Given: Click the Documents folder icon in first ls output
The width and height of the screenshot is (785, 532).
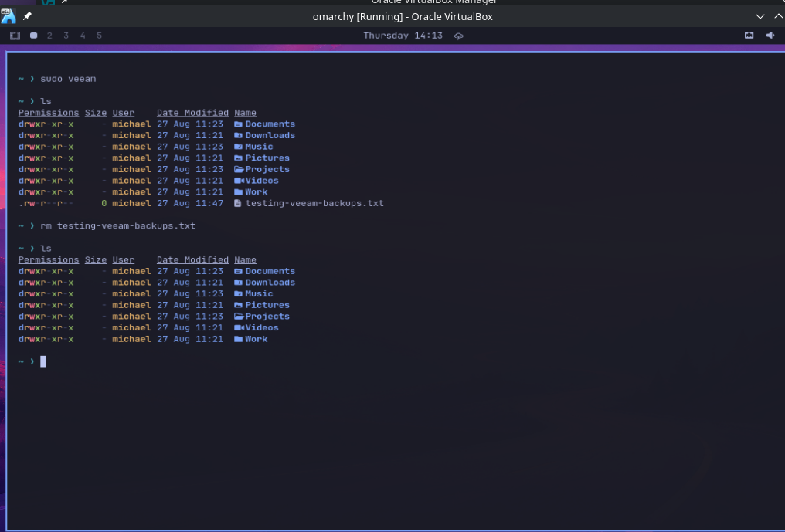Looking at the screenshot, I should click(x=238, y=124).
